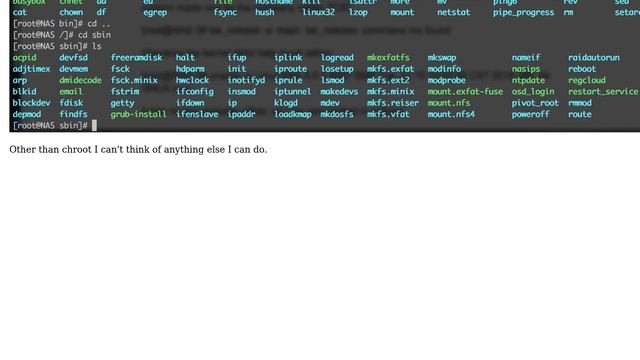
Task: Click the rmmod entry
Action: [x=580, y=103]
